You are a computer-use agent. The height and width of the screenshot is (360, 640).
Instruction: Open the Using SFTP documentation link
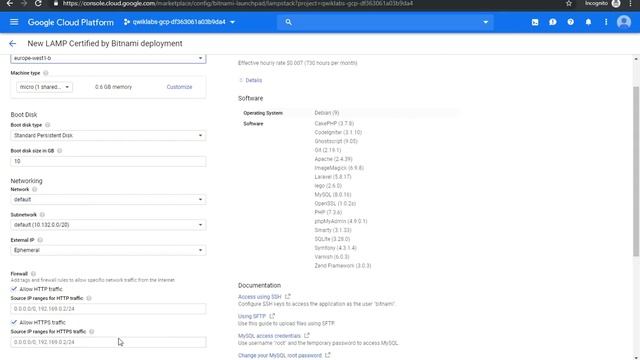coord(252,316)
